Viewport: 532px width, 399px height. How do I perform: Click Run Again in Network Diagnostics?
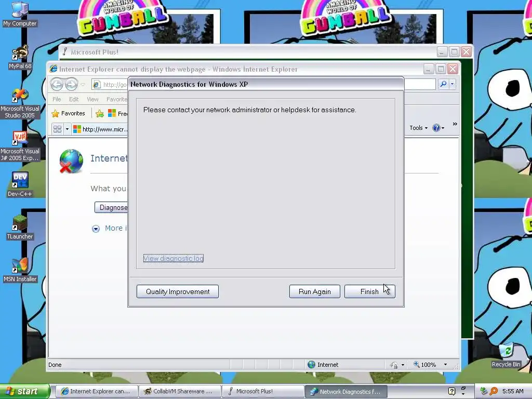(314, 291)
